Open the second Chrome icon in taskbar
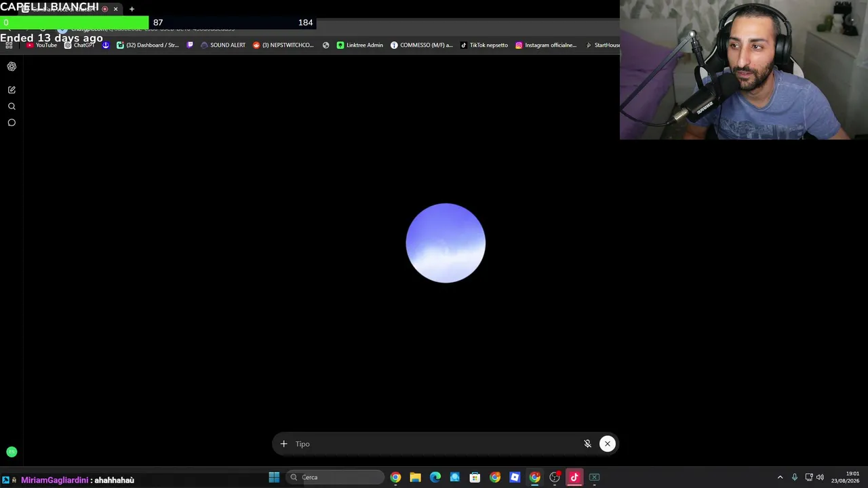868x488 pixels. click(495, 477)
